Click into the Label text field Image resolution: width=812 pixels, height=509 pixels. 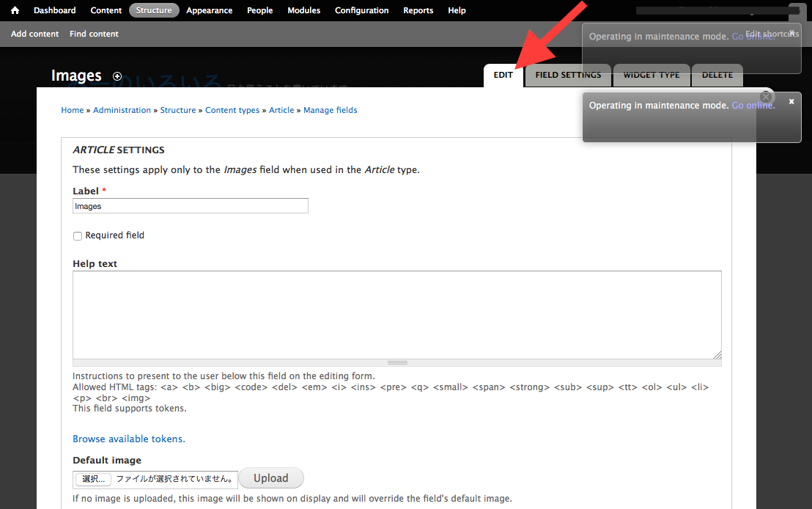click(x=191, y=206)
